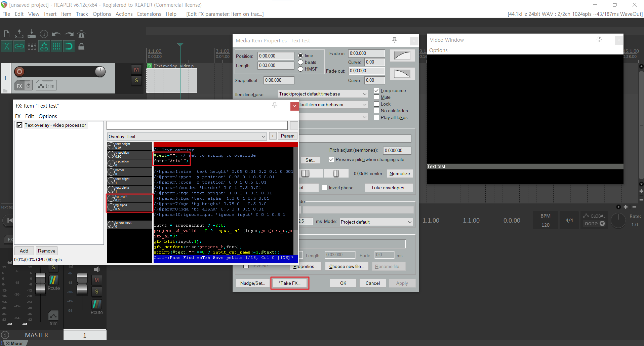Pin the FX window on top
The width and height of the screenshot is (644, 346).
pyautogui.click(x=275, y=105)
